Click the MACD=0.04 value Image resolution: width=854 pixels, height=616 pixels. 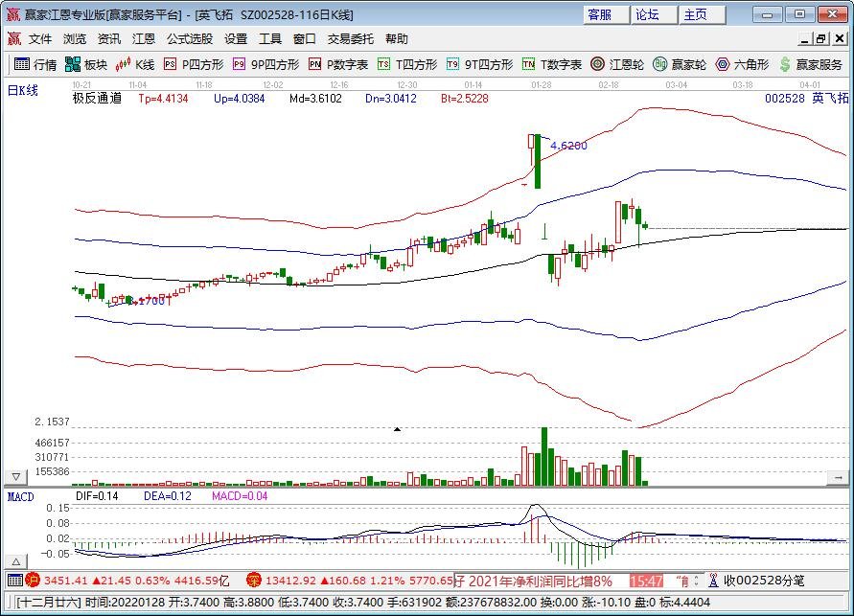(x=240, y=495)
